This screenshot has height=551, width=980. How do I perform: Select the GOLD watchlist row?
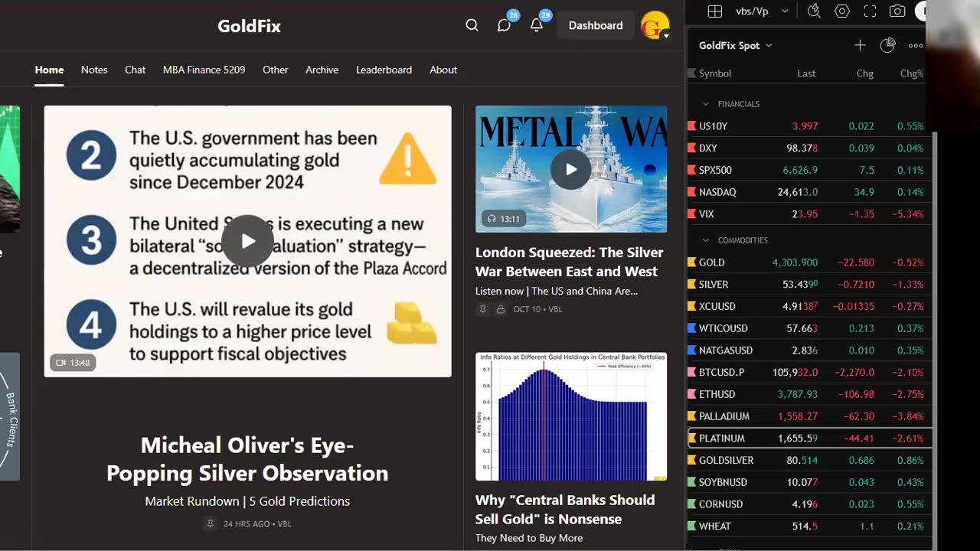(x=809, y=262)
